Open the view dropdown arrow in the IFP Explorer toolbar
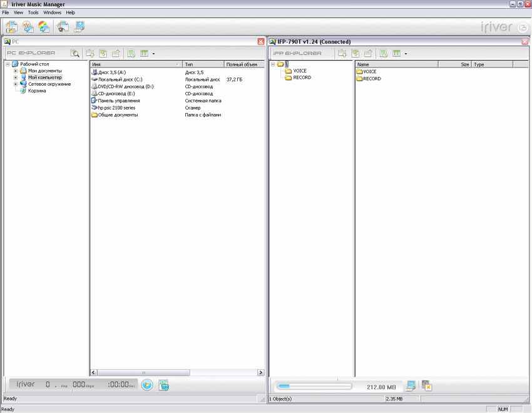Viewport: 532px width, 413px height. pyautogui.click(x=406, y=54)
